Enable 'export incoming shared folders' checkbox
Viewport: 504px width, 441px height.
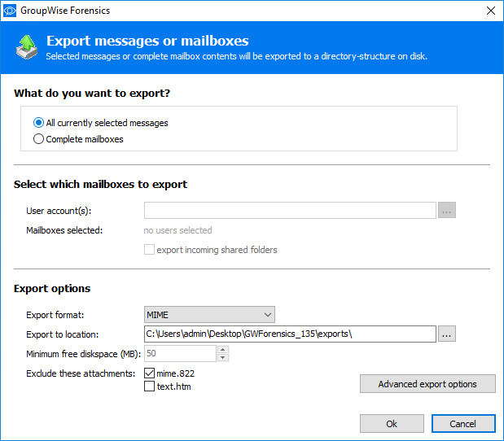click(x=150, y=250)
